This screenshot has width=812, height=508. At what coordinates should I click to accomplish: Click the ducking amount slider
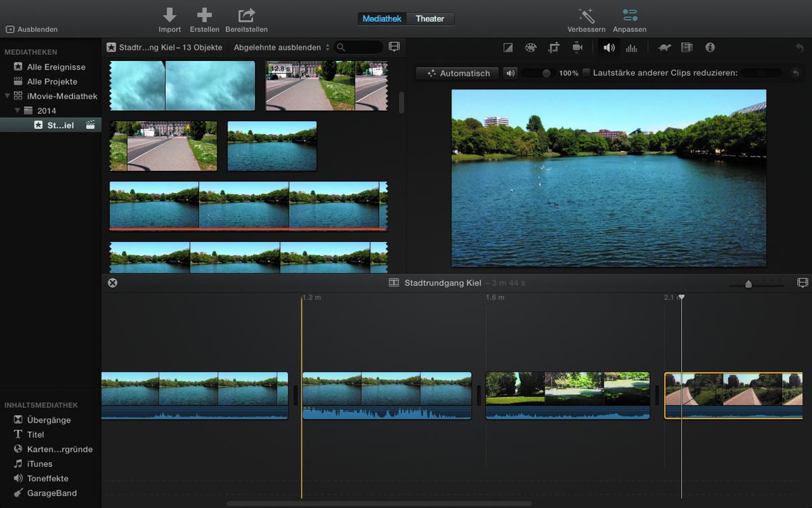763,73
